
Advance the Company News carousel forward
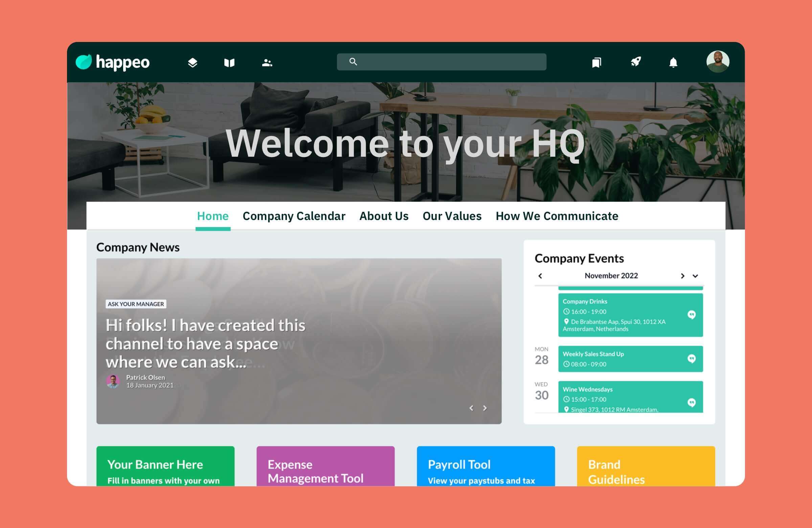pyautogui.click(x=485, y=408)
